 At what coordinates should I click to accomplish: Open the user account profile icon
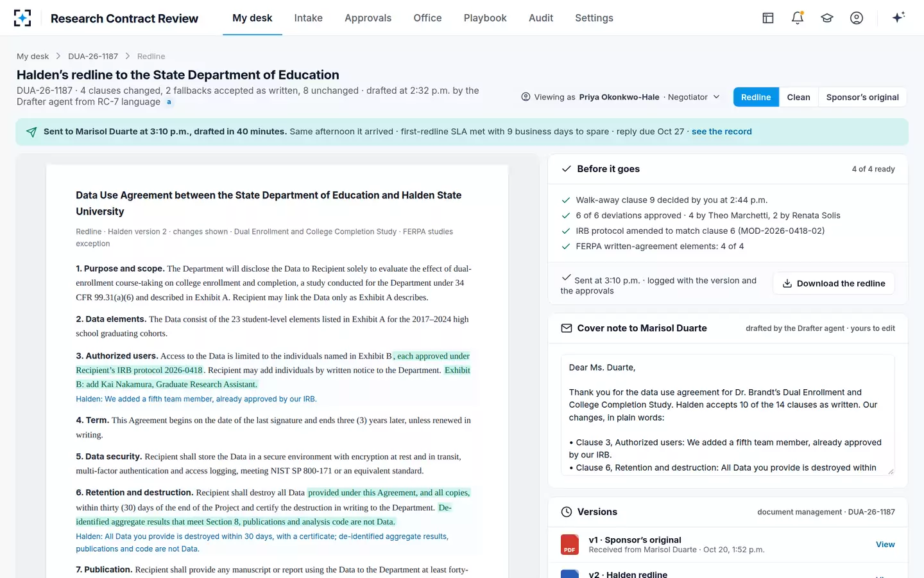pos(857,18)
